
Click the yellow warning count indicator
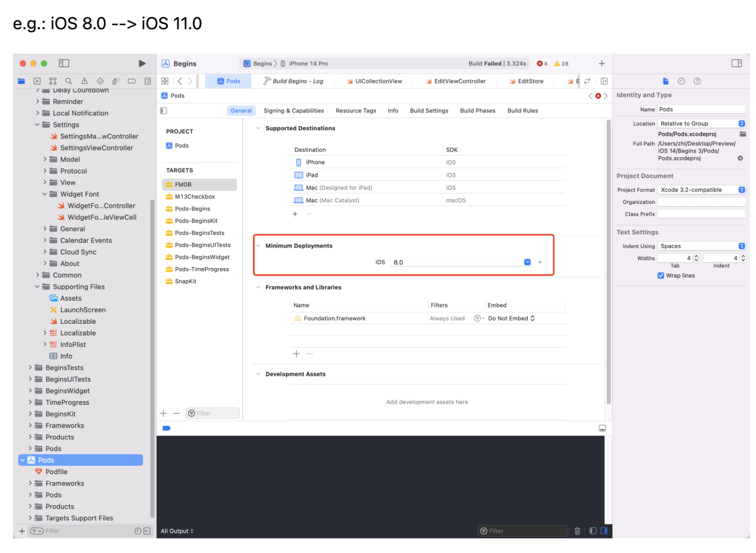tap(561, 64)
